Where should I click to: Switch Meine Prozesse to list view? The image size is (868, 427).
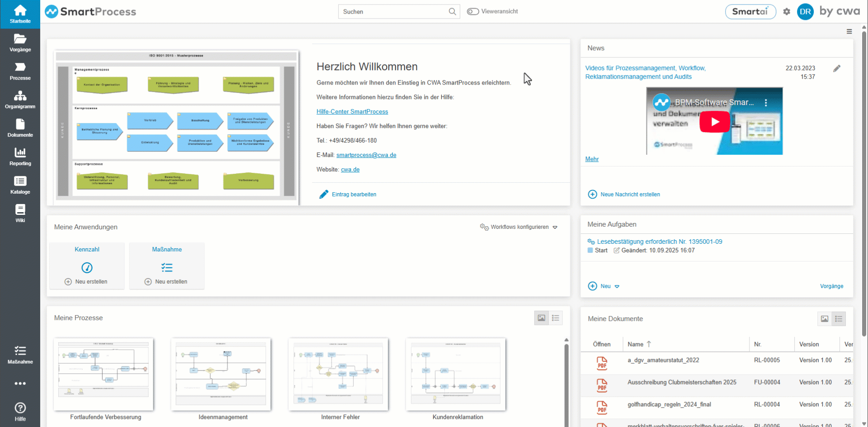[x=556, y=318]
